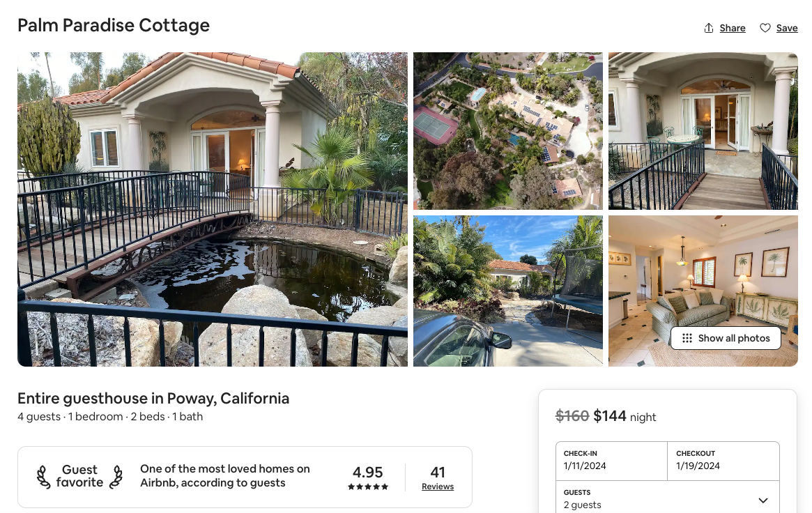812x513 pixels.
Task: Open the main cottage pond photo
Action: pyautogui.click(x=213, y=209)
